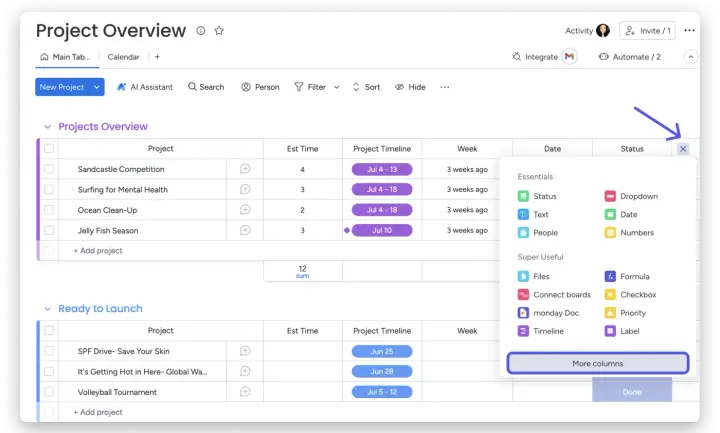
Task: Click the Done status cell
Action: pyautogui.click(x=632, y=392)
